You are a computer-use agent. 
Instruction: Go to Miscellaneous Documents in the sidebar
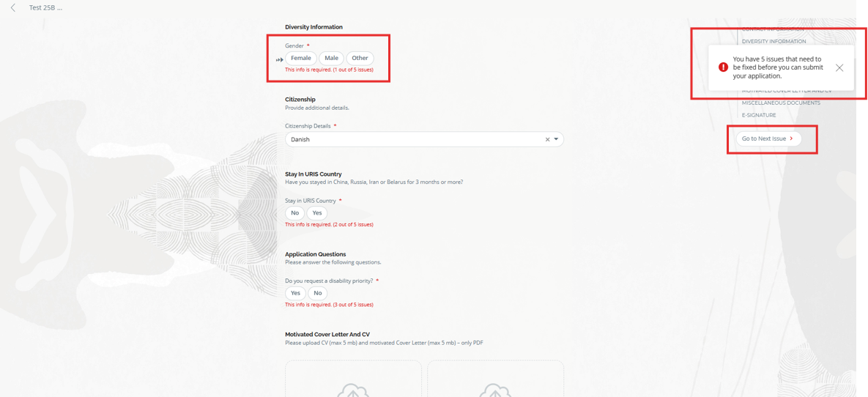pos(781,103)
